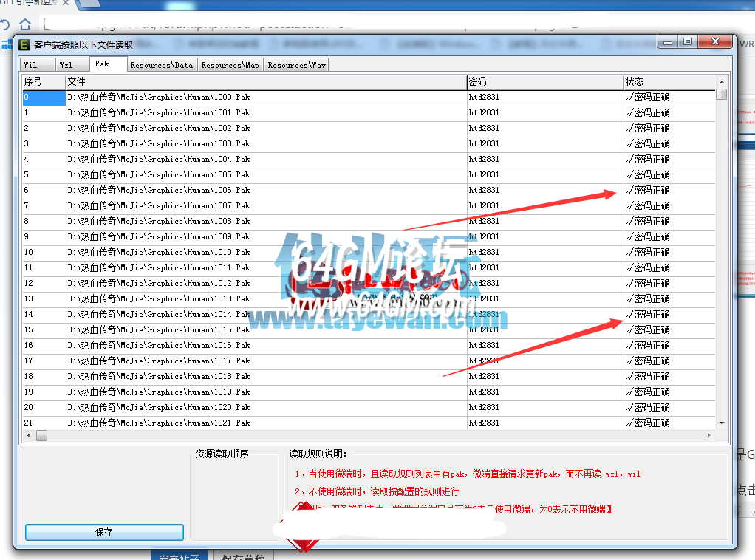
Task: Click the horizontal scroll left arrow
Action: pyautogui.click(x=29, y=435)
